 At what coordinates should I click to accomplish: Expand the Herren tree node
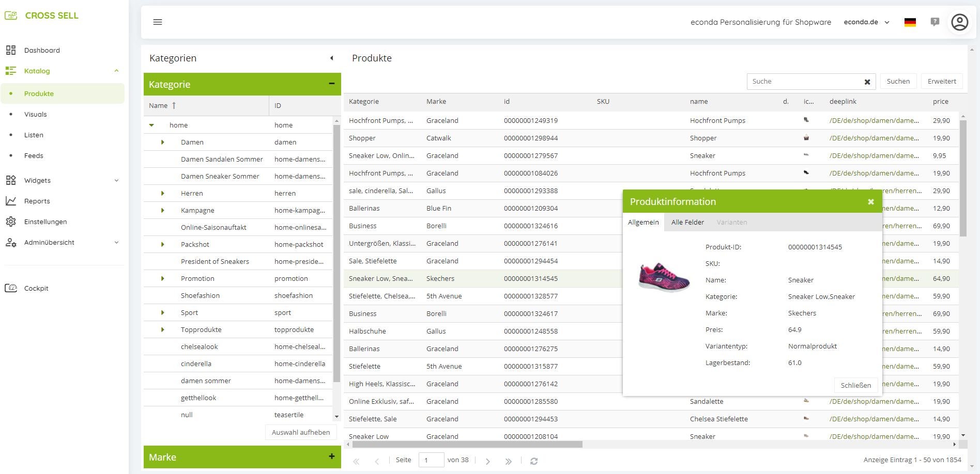click(x=162, y=193)
